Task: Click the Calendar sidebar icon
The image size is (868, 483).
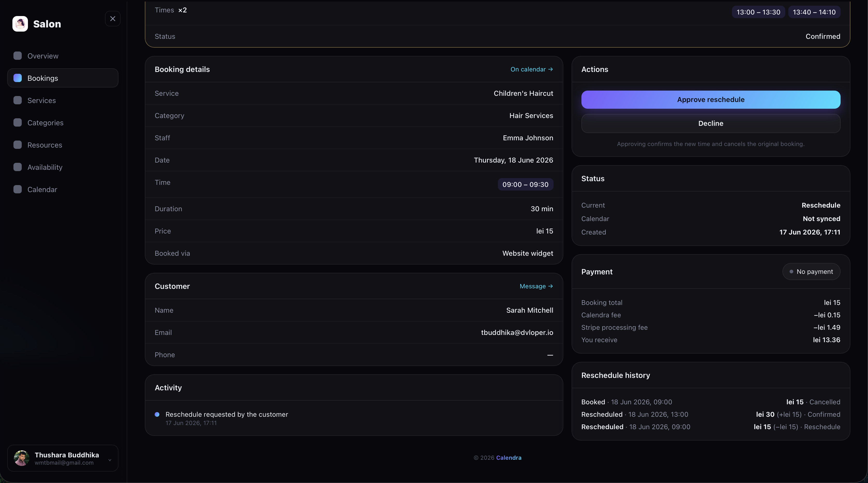Action: 18,189
